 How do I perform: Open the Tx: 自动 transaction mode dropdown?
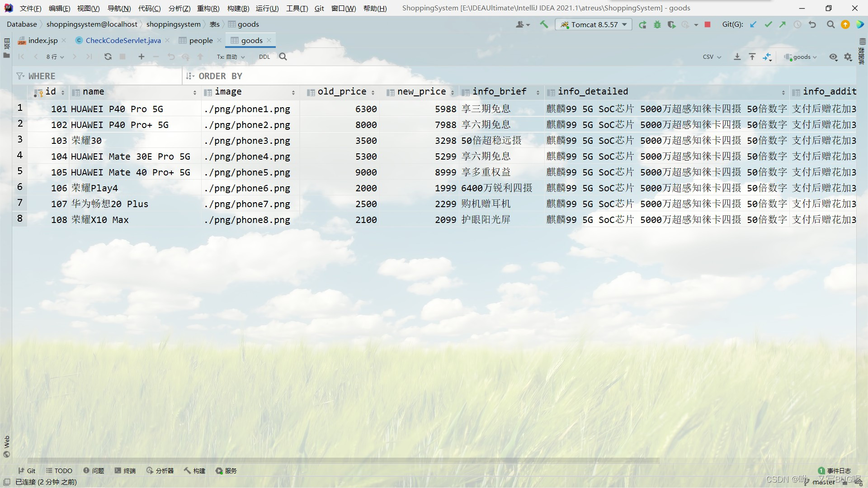point(231,57)
